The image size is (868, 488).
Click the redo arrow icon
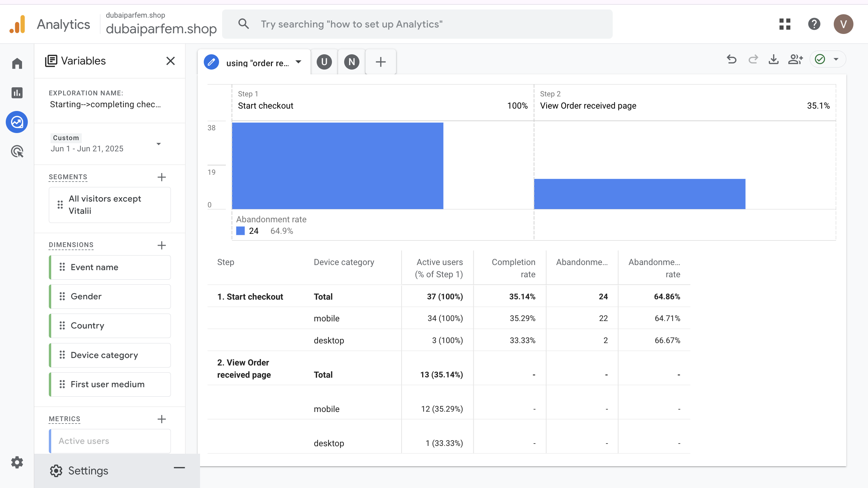[x=753, y=59]
